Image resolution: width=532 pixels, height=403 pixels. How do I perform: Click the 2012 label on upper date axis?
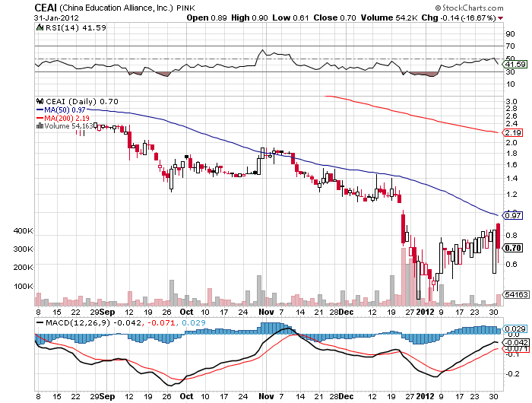click(425, 312)
